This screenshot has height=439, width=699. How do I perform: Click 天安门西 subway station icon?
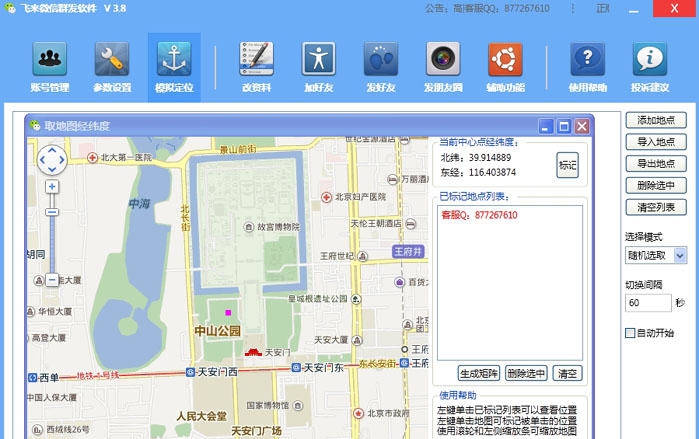click(190, 372)
